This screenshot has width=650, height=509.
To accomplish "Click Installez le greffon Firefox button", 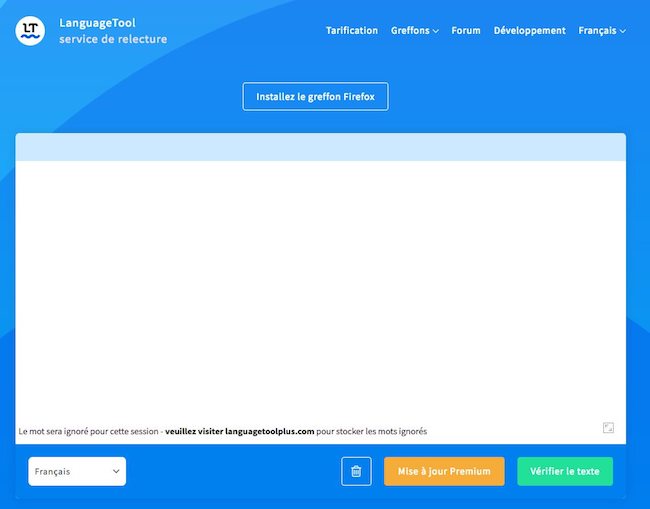I will (x=315, y=97).
